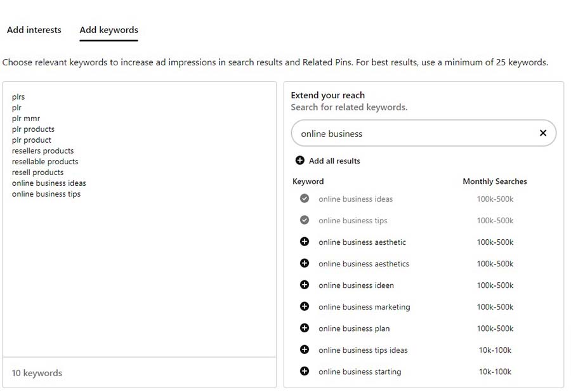Click the checkmark next to 'online business ideas'

[305, 199]
